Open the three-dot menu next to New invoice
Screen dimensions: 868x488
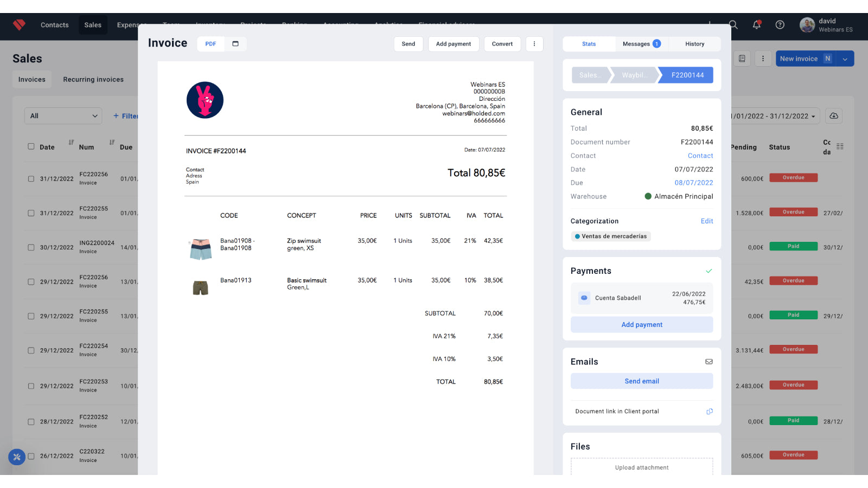(x=763, y=58)
